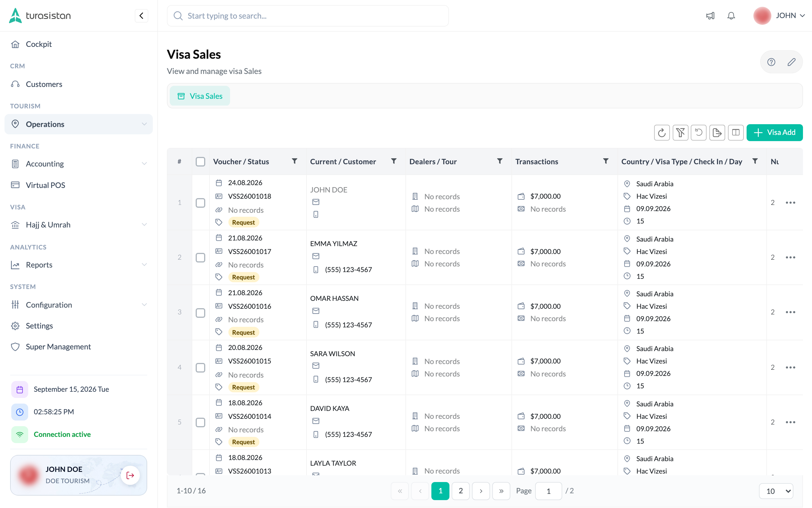The height and width of the screenshot is (508, 812).
Task: Refresh the visa sales table
Action: [x=662, y=132]
